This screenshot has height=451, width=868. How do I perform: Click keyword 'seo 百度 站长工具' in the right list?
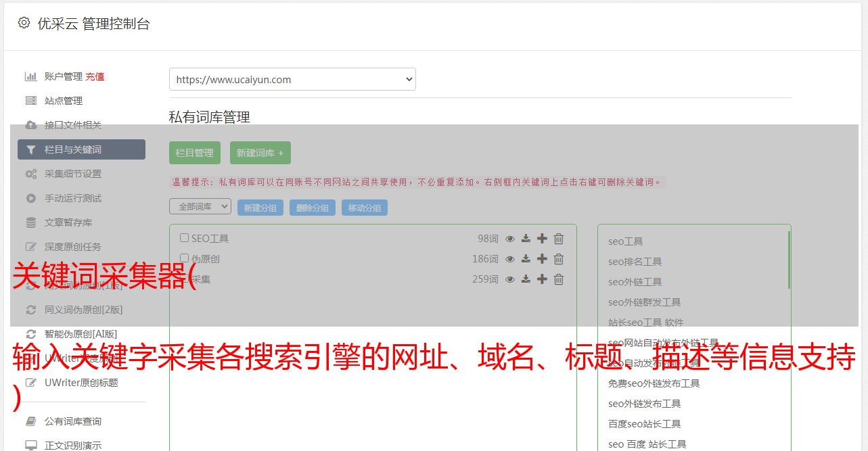click(647, 444)
